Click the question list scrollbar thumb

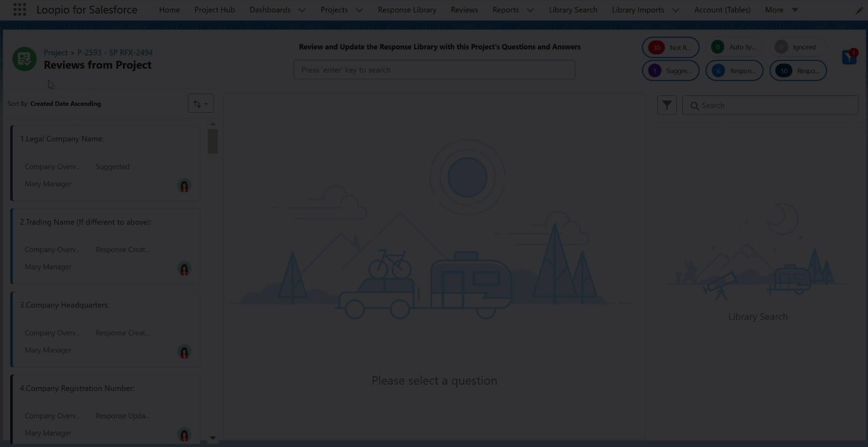click(213, 141)
